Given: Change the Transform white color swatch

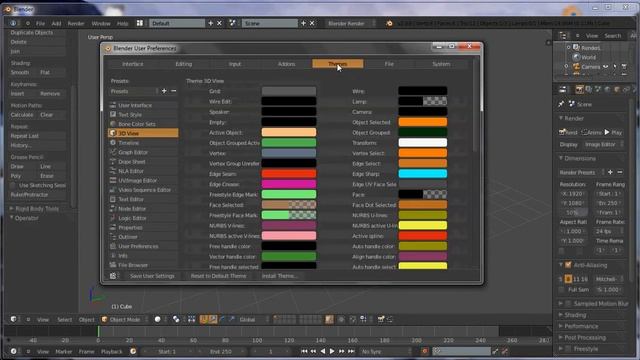Looking at the screenshot, I should (422, 143).
